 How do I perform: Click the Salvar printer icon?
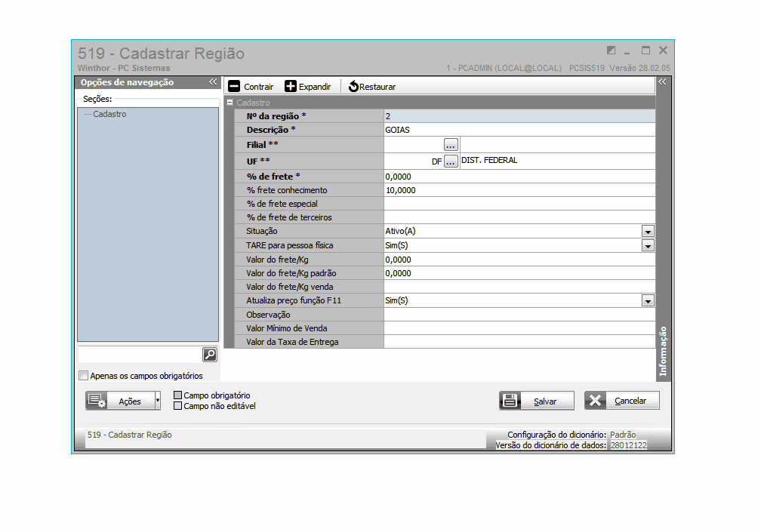click(x=510, y=401)
